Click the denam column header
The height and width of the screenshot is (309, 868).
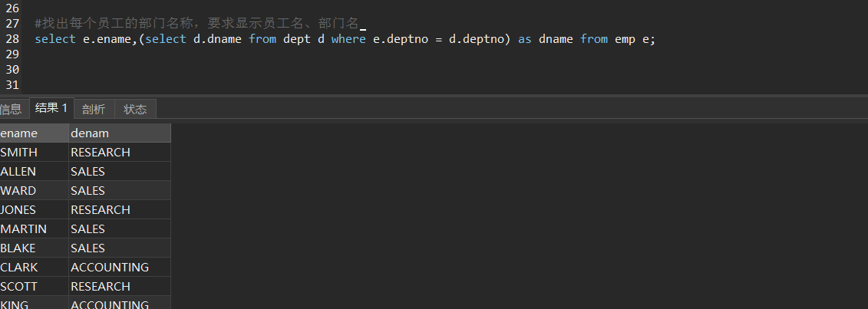120,133
